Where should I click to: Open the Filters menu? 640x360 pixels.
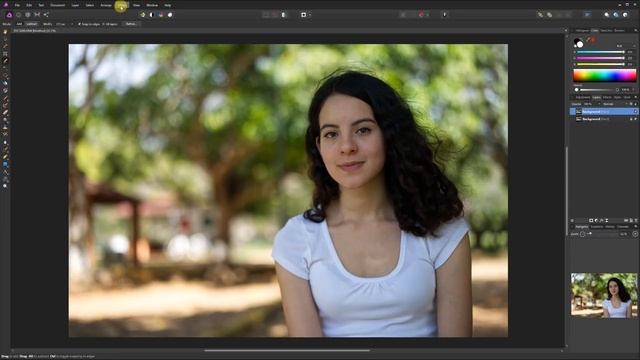121,5
